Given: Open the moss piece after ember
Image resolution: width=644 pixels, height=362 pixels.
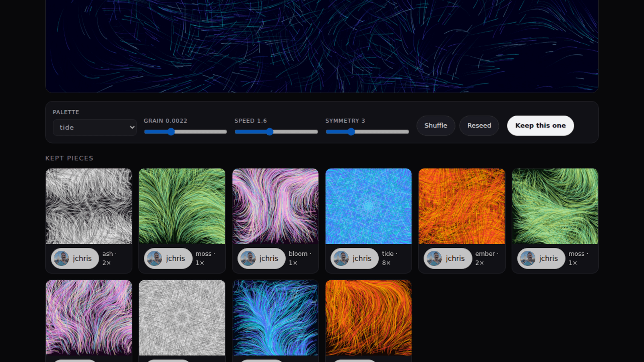Looking at the screenshot, I should (x=555, y=206).
